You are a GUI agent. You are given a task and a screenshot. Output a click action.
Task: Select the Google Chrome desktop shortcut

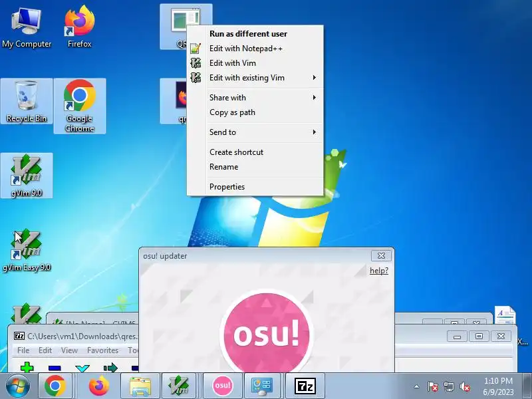79,106
